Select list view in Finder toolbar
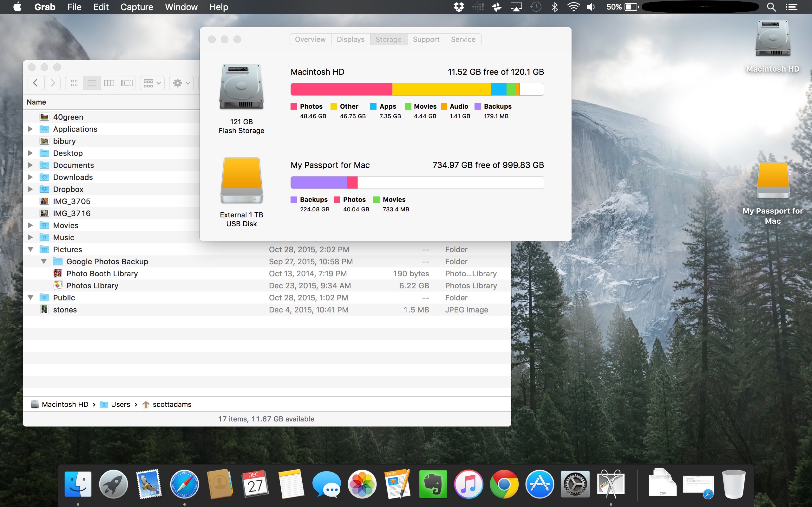Image resolution: width=812 pixels, height=507 pixels. [92, 83]
